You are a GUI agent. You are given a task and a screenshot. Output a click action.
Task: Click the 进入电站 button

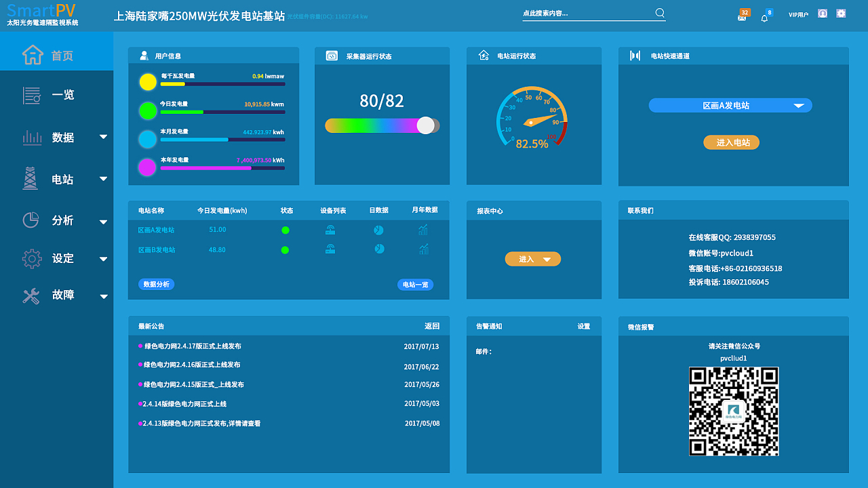point(732,142)
